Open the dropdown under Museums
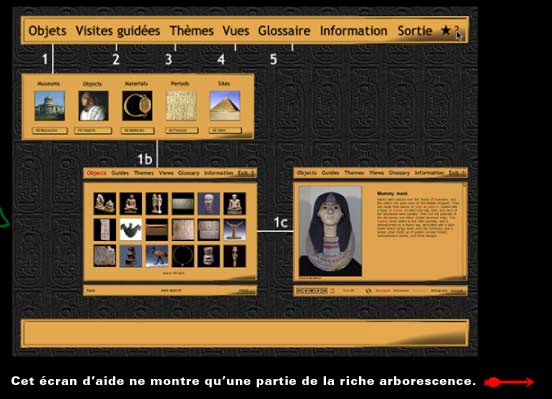Screen dimensions: 552x399 (x=50, y=131)
